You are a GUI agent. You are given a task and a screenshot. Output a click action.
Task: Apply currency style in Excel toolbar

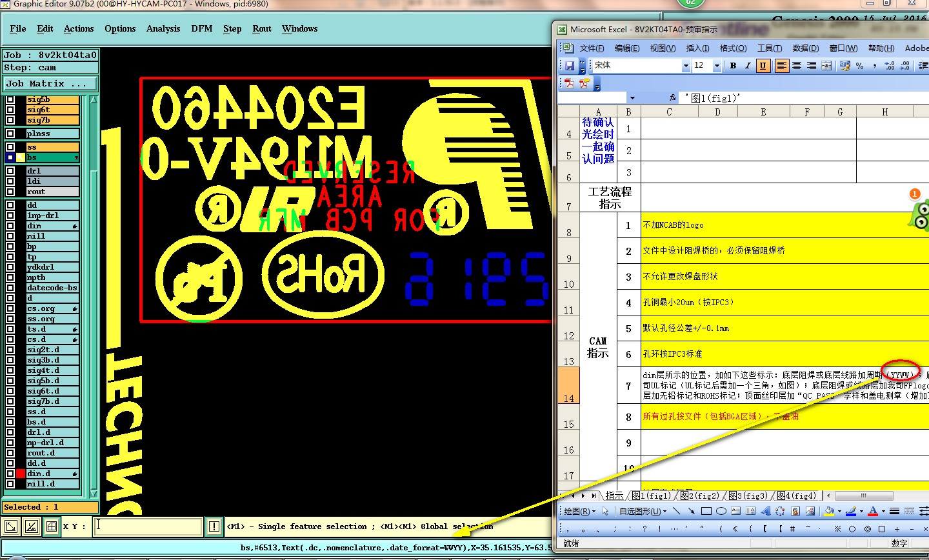(x=844, y=66)
